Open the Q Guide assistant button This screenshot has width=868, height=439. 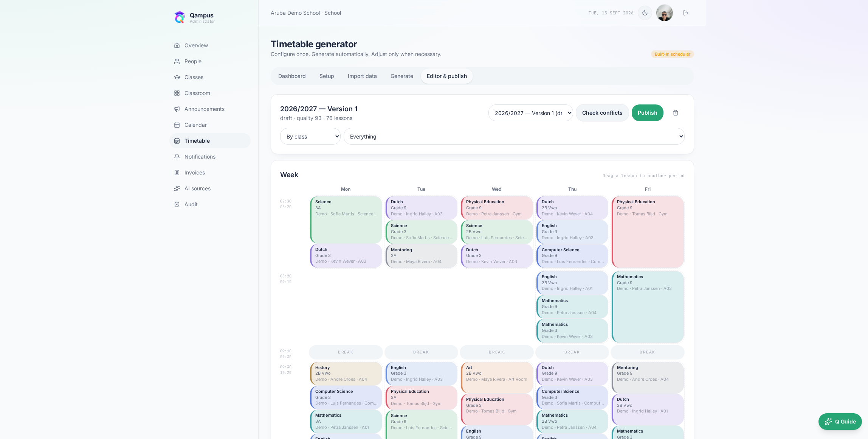point(840,422)
